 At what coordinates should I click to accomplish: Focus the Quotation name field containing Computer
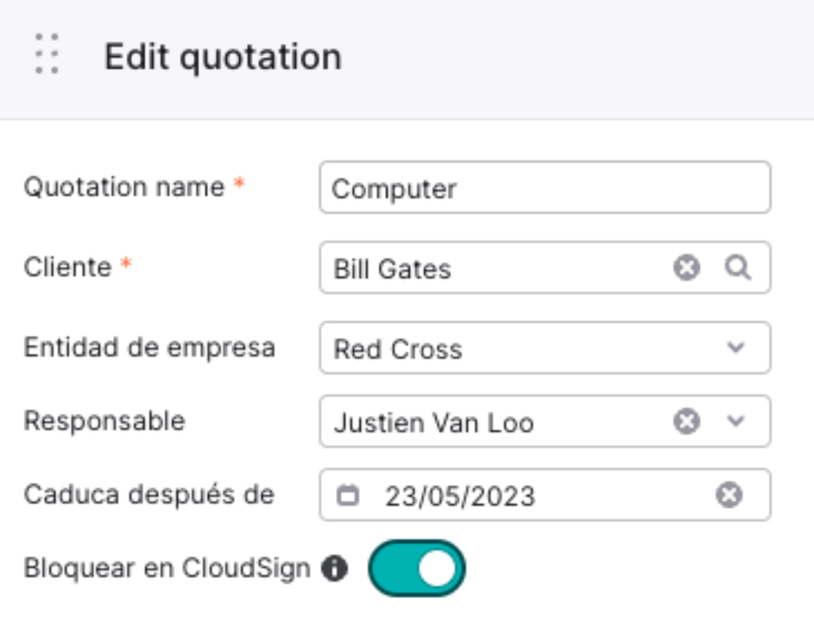coord(544,188)
